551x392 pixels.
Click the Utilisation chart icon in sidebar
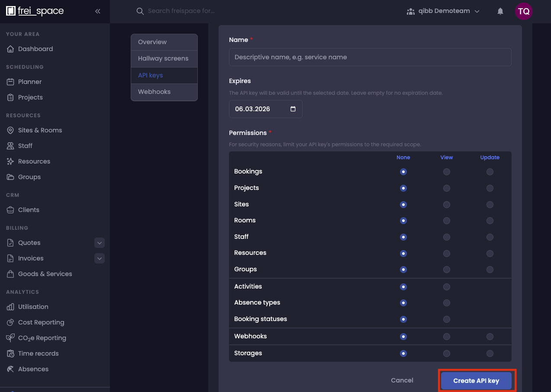[10, 307]
